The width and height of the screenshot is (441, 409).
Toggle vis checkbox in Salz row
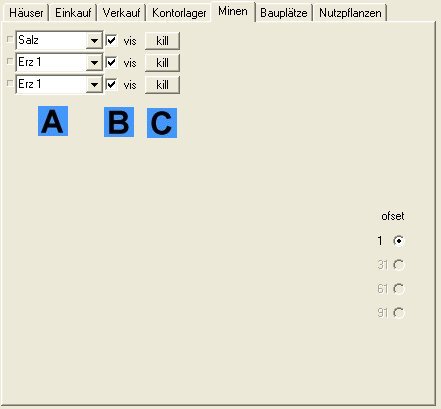[111, 41]
